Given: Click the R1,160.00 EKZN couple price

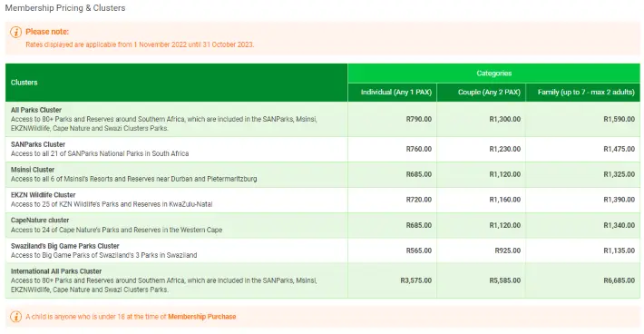Looking at the screenshot, I should click(504, 200).
